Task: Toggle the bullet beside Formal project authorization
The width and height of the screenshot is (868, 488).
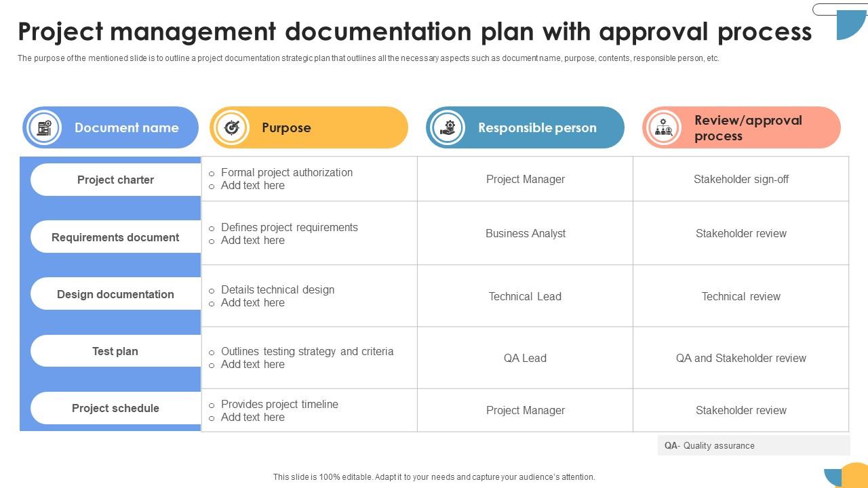Action: 211,173
